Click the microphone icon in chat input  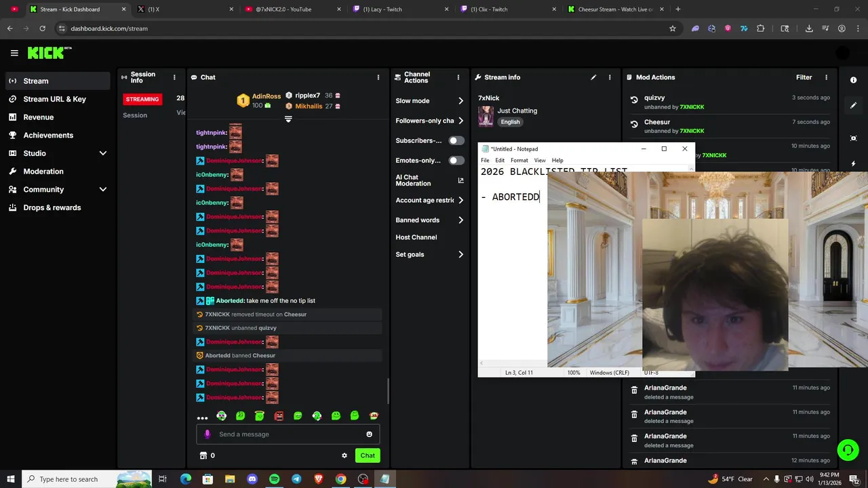208,434
